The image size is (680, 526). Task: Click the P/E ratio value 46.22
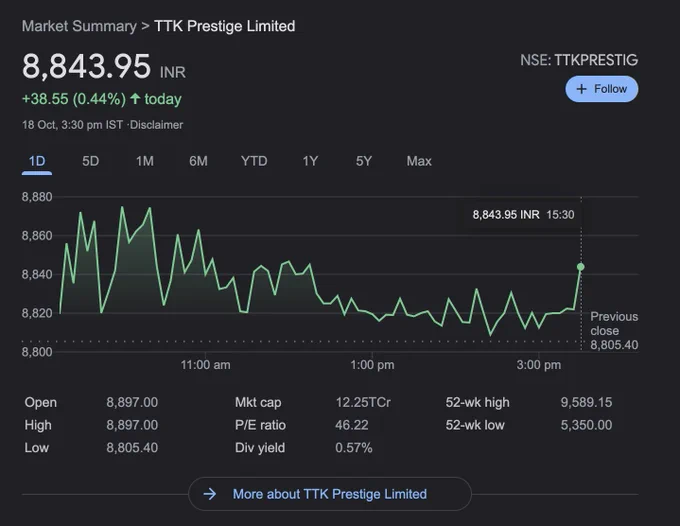point(352,425)
